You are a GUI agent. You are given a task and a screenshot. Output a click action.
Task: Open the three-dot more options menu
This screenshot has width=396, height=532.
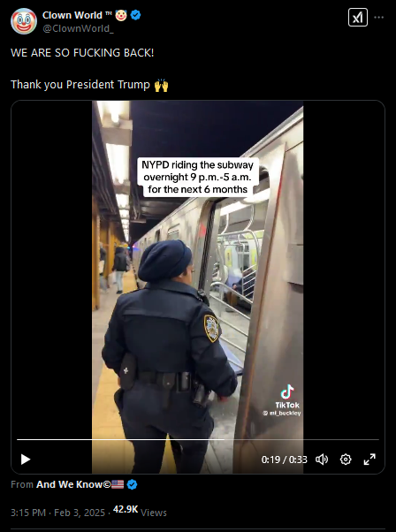[378, 18]
